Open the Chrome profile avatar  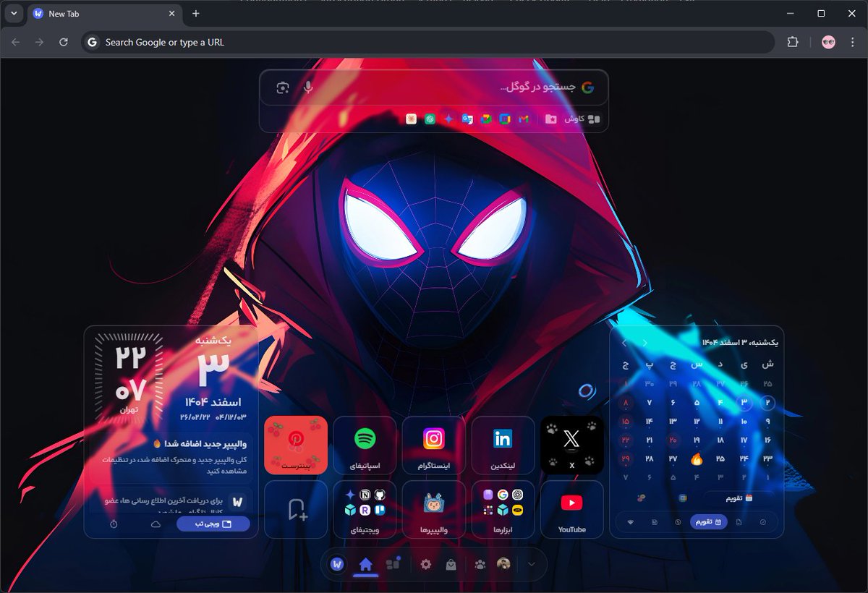828,42
